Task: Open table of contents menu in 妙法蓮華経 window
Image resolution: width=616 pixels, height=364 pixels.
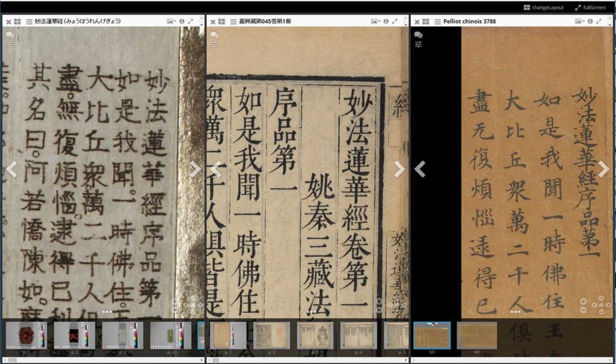Action: (x=29, y=22)
